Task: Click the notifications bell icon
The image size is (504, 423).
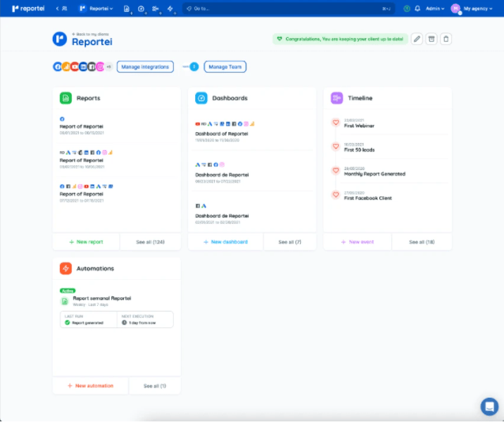Action: coord(417,9)
